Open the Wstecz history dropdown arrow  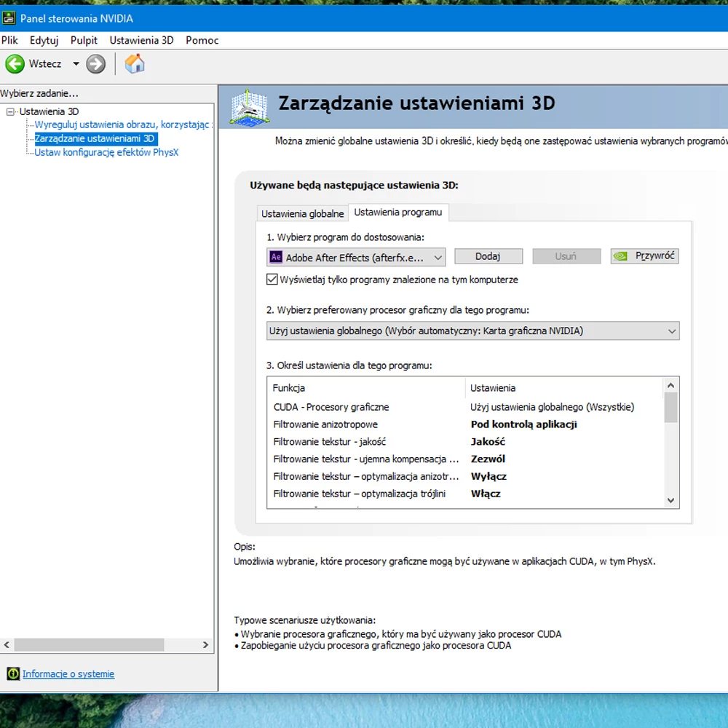pos(76,63)
